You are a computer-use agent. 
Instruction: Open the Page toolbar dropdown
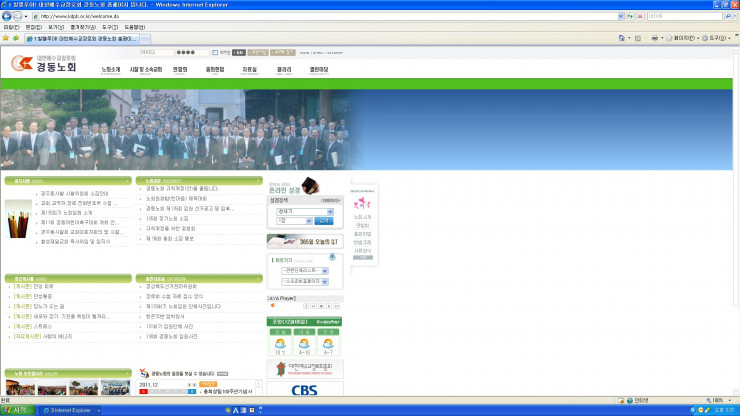pyautogui.click(x=682, y=38)
